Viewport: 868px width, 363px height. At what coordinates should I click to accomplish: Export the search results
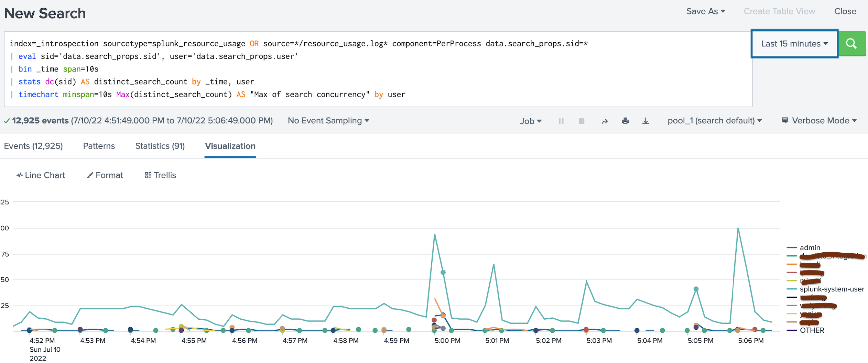click(x=646, y=121)
